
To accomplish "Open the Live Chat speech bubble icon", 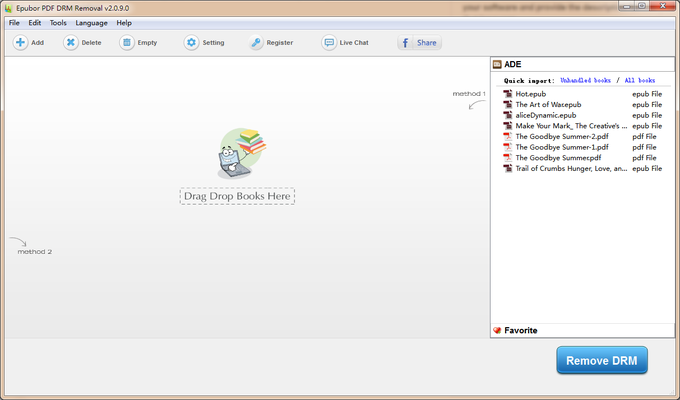I will coord(329,43).
